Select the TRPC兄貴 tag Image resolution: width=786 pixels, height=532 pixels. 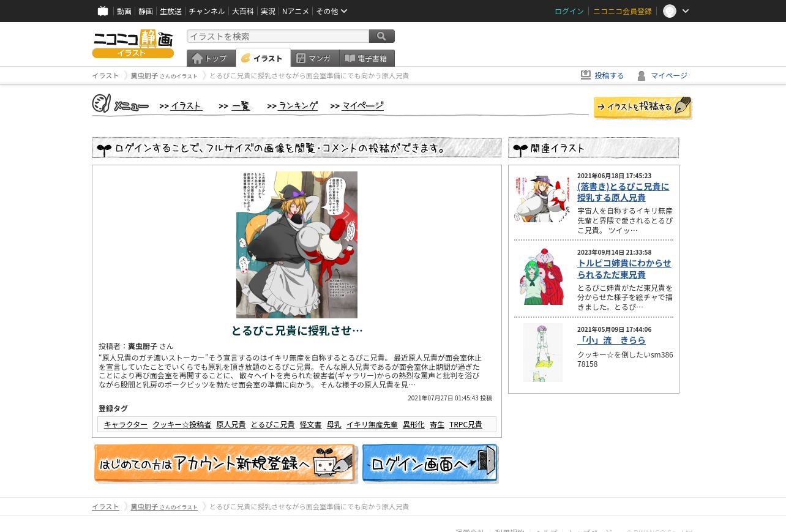click(x=465, y=424)
